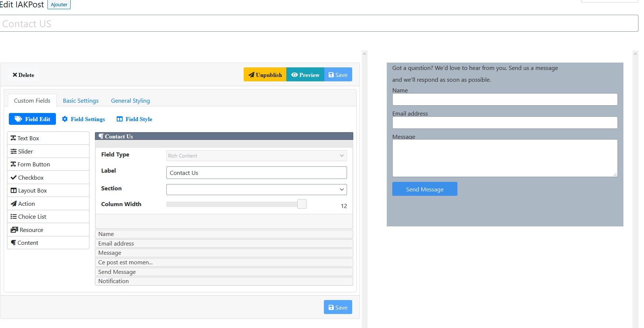Expand the Send Message field row
Viewport: 644px width, 328px height.
pyautogui.click(x=224, y=272)
